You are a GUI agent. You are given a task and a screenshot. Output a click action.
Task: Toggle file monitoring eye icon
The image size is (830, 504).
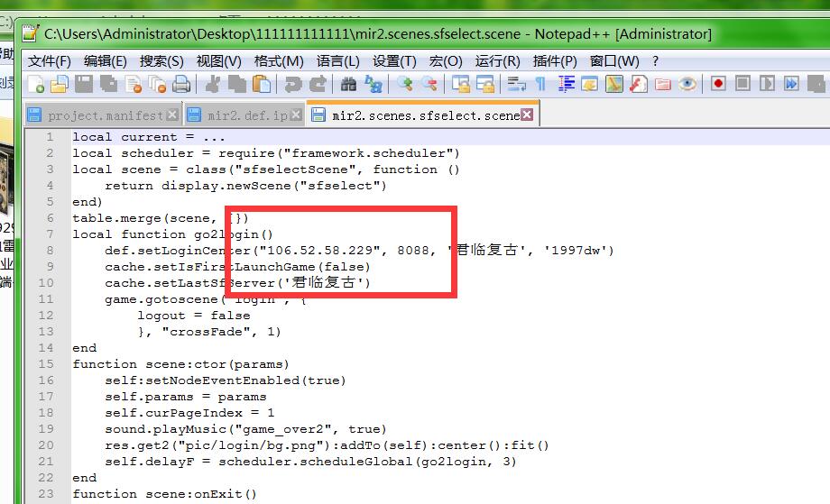[x=687, y=84]
